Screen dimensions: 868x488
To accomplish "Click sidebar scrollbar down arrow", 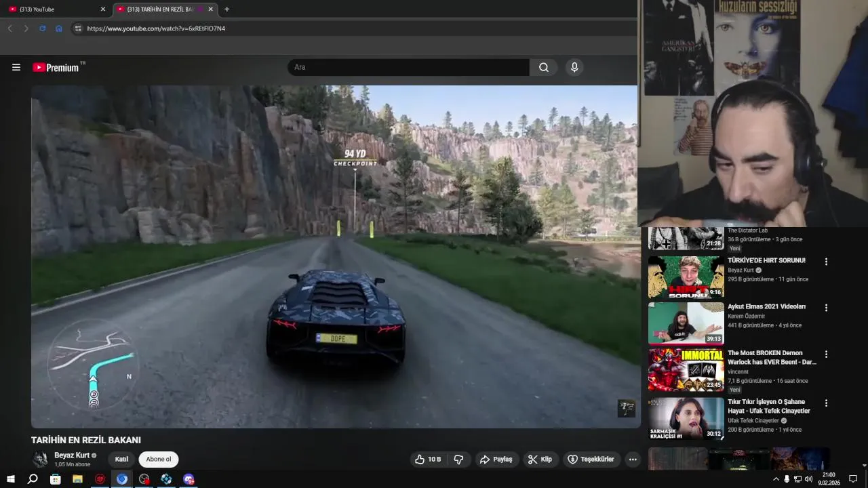I will tap(864, 466).
